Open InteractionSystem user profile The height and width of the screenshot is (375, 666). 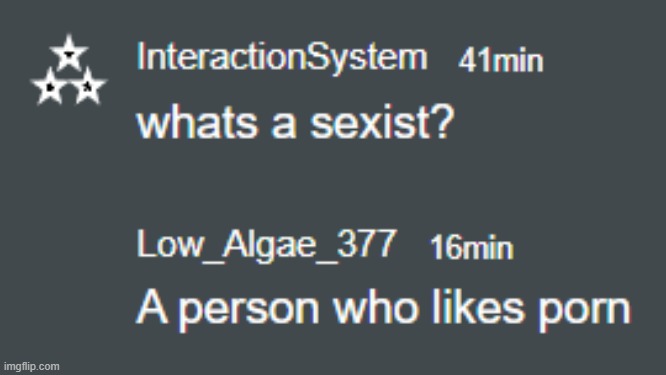point(282,57)
